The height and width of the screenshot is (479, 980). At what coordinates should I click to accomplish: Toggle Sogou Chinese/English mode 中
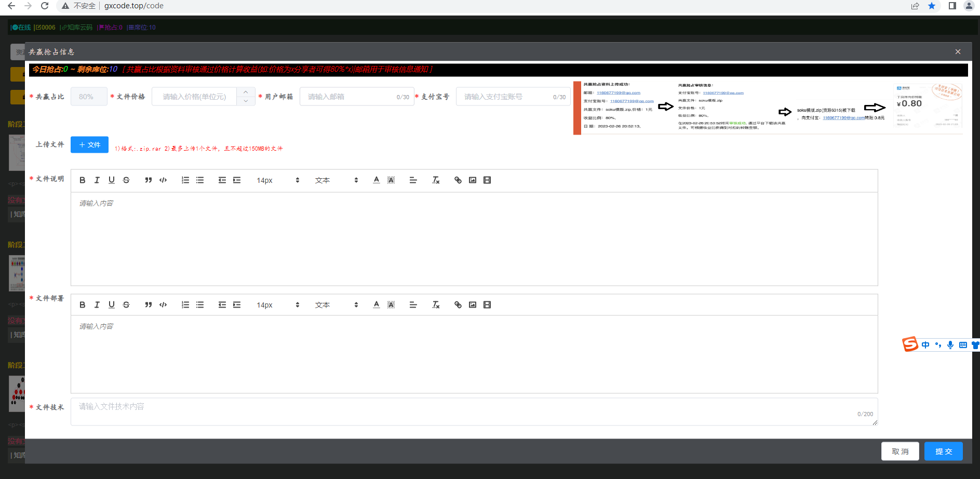925,345
